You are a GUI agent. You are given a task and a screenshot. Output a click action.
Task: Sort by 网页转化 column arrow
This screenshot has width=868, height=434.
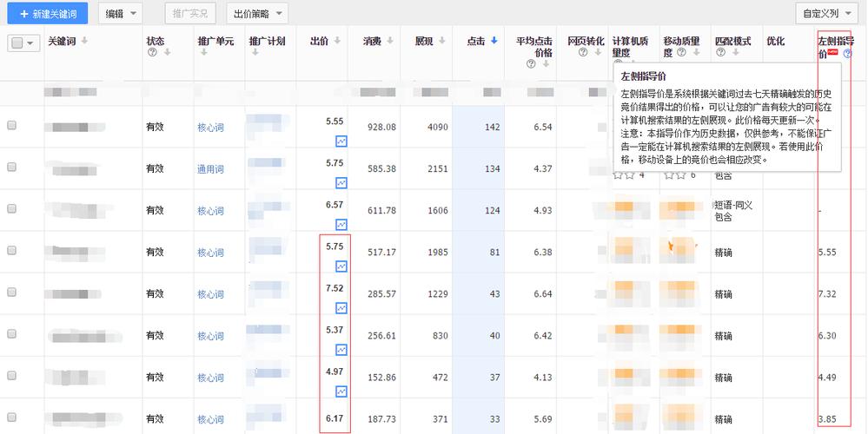tap(598, 53)
